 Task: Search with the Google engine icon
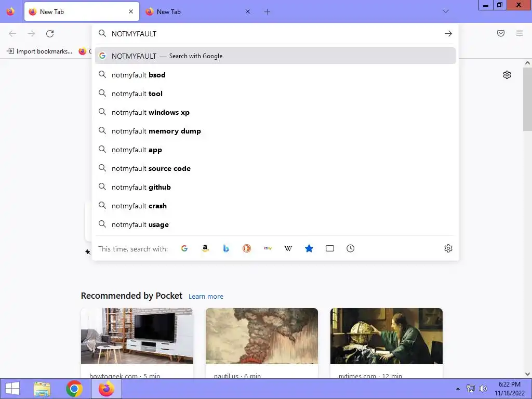coord(184,248)
